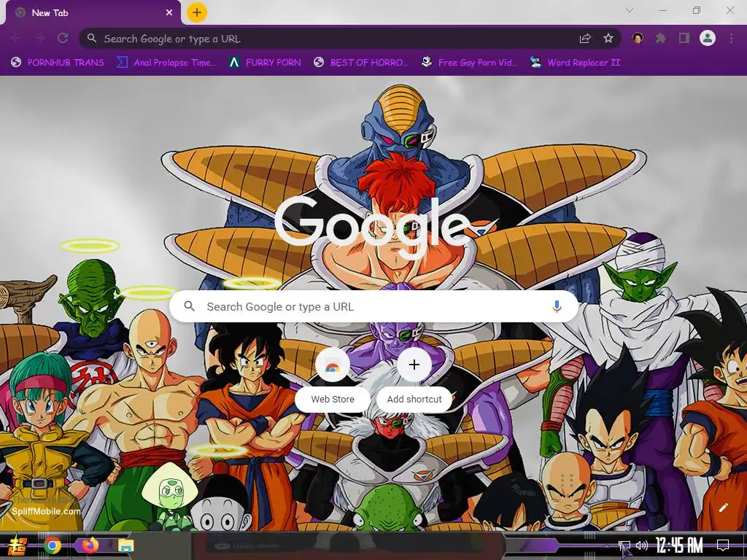Open the share this page icon

[585, 38]
